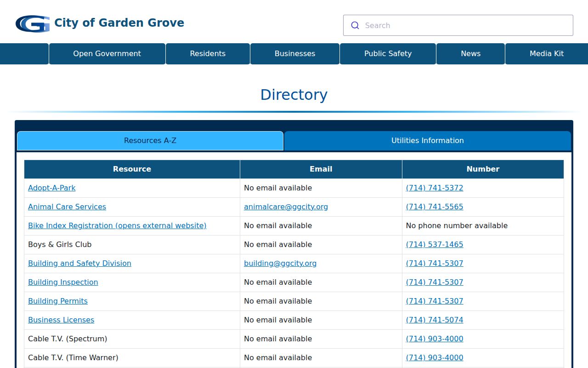The image size is (588, 368).
Task: Open the Animal Care Services link
Action: point(67,207)
